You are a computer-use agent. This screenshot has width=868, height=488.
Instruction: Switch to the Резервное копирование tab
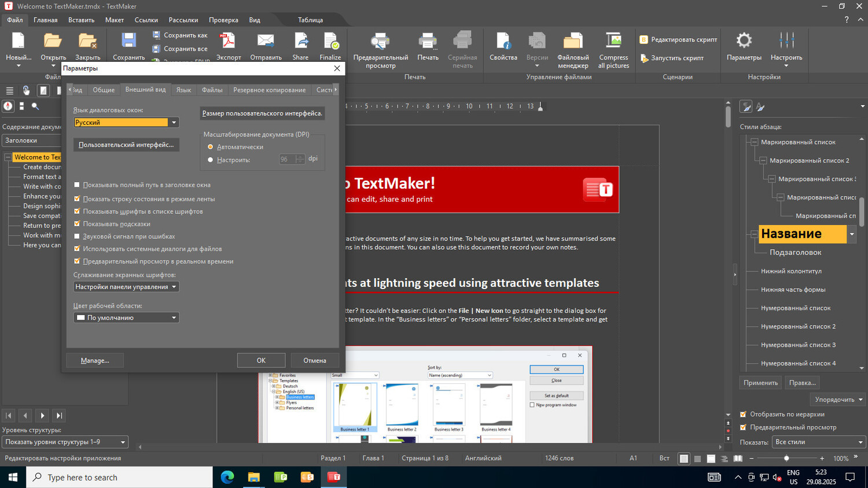[269, 90]
